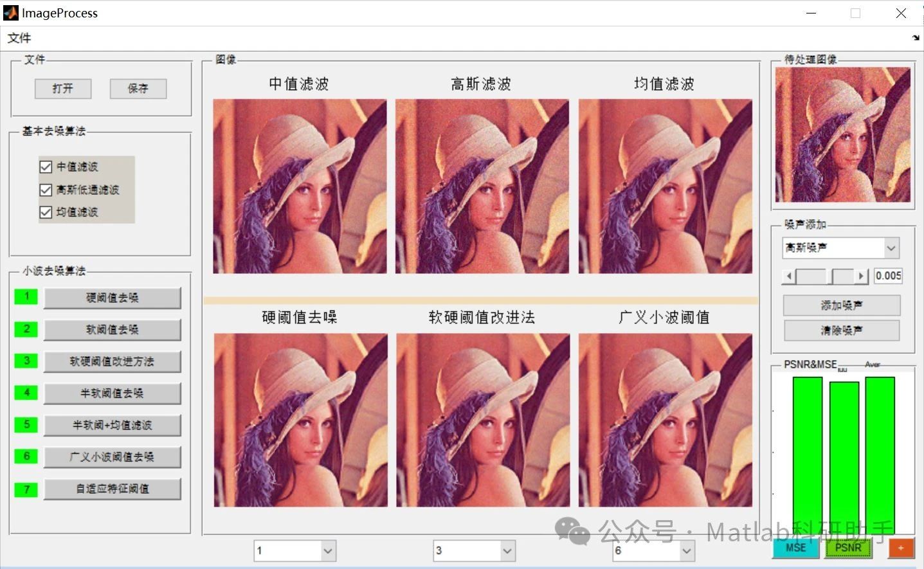Image resolution: width=924 pixels, height=569 pixels.
Task: Click the 自适应特征阈值 button
Action: pyautogui.click(x=113, y=489)
